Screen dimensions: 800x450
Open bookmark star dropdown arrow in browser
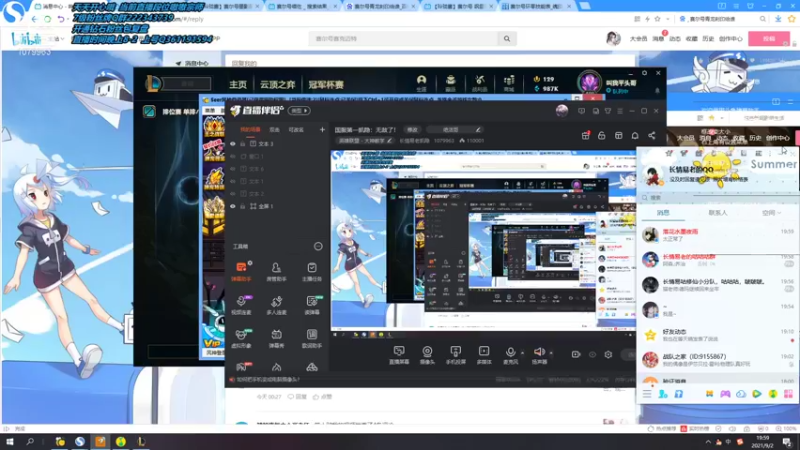(x=667, y=19)
